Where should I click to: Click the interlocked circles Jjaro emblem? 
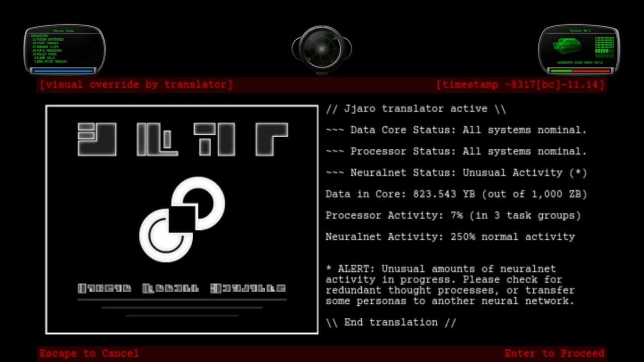182,219
